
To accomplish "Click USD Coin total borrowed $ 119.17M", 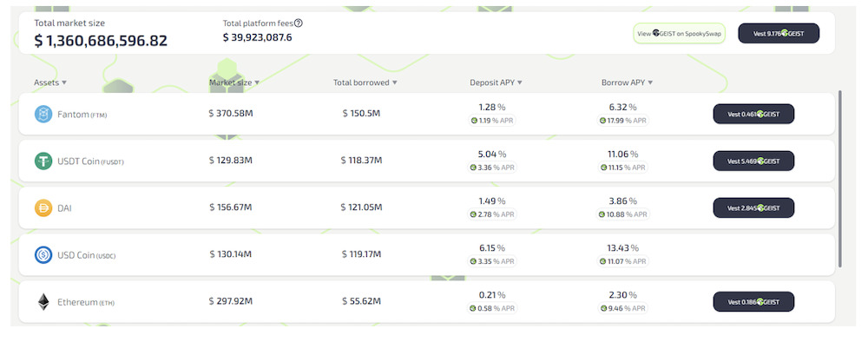I will [361, 254].
